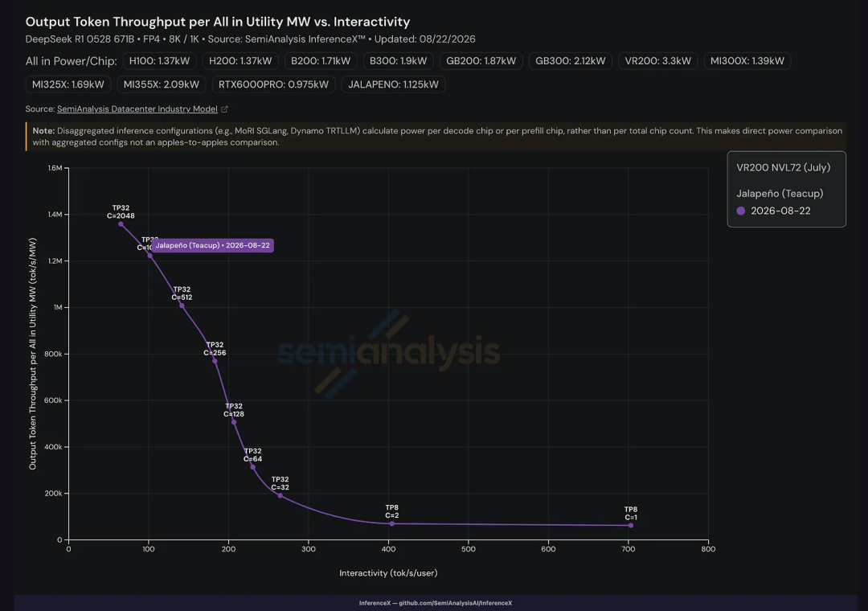Viewport: 868px width, 611px height.
Task: Click the purple 2026-08-22 legend dot
Action: (x=741, y=211)
